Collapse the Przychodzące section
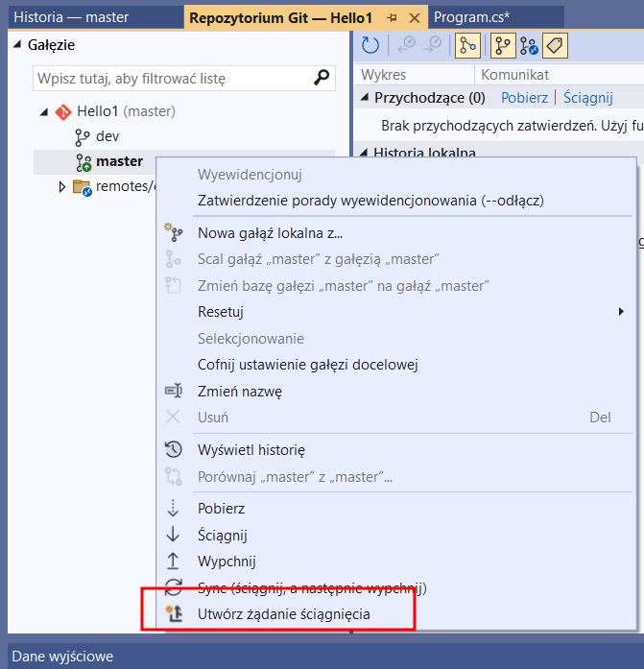644x669 pixels. pyautogui.click(x=364, y=98)
